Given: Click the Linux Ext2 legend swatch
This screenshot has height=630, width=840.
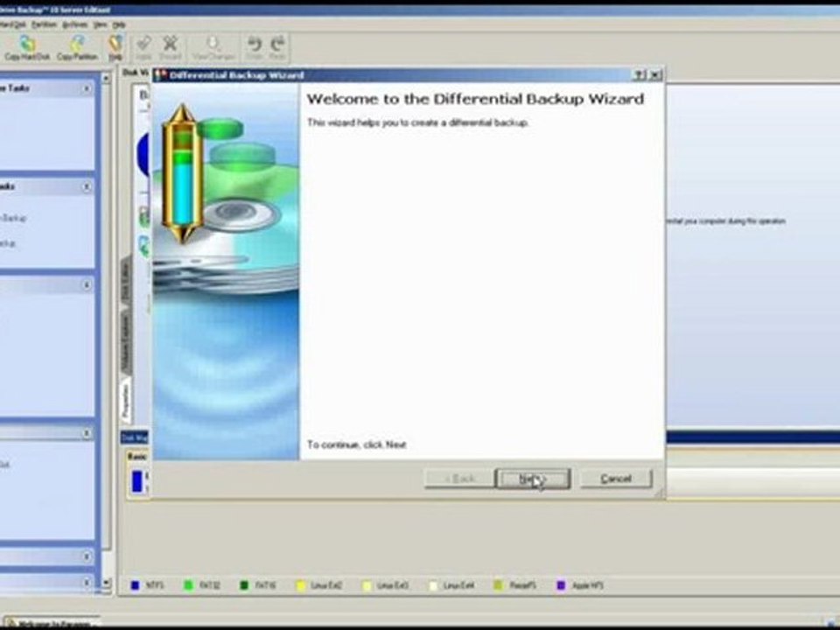Looking at the screenshot, I should pos(300,585).
